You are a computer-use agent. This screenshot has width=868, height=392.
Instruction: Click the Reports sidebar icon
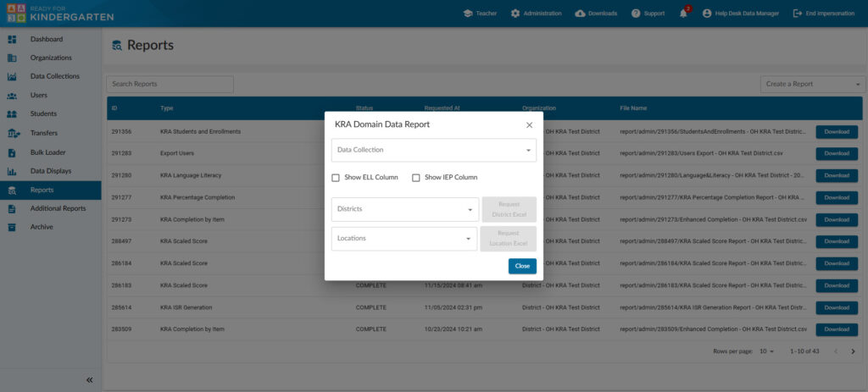(12, 190)
